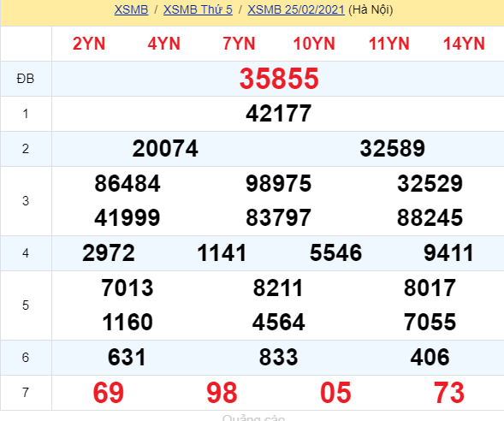Viewport: 504px width, 421px height.
Task: Click seventh prize number 05
Action: tap(335, 393)
